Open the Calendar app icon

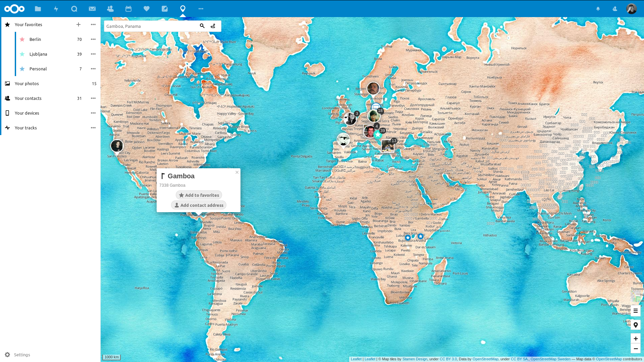128,8
